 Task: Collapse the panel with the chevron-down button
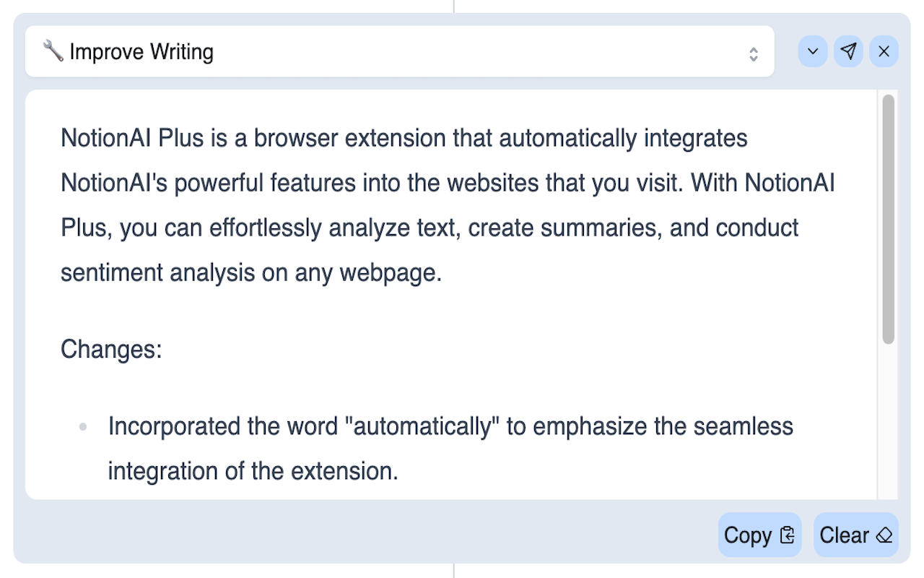[813, 52]
